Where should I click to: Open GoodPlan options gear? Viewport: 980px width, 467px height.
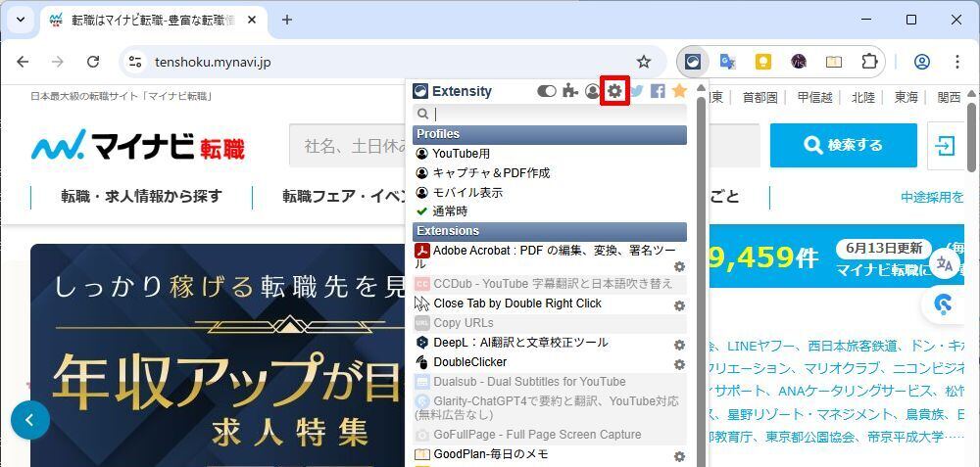pyautogui.click(x=679, y=456)
